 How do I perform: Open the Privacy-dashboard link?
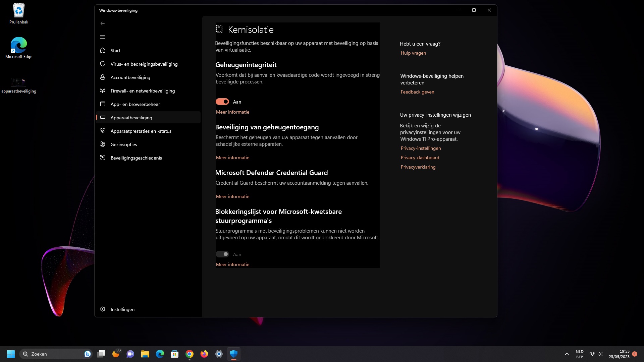(420, 158)
